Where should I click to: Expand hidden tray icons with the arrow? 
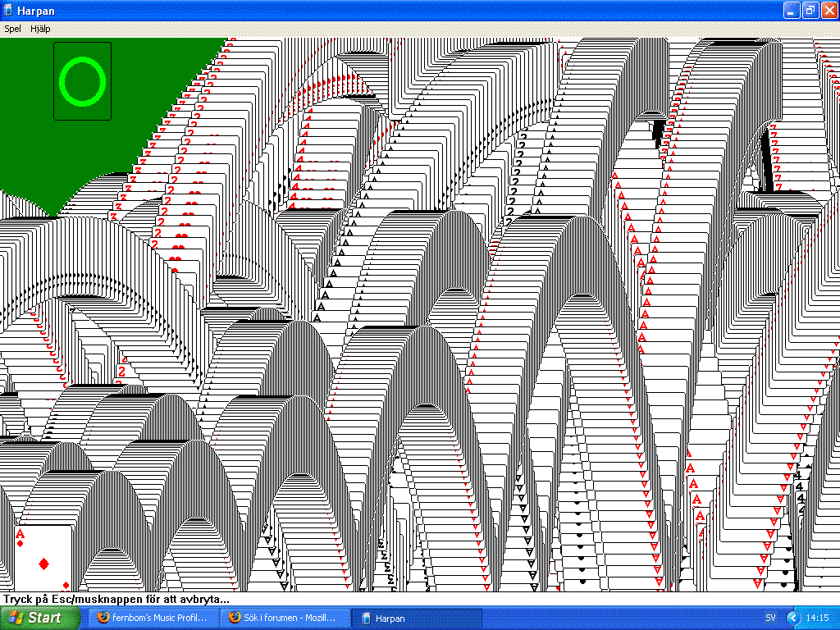pyautogui.click(x=793, y=618)
